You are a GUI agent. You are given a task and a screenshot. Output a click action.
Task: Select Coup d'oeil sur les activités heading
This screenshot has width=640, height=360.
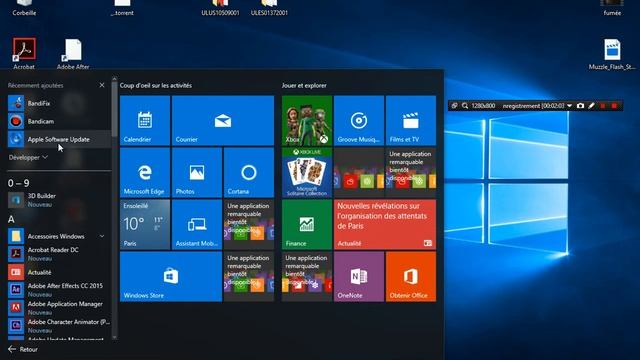[156, 85]
